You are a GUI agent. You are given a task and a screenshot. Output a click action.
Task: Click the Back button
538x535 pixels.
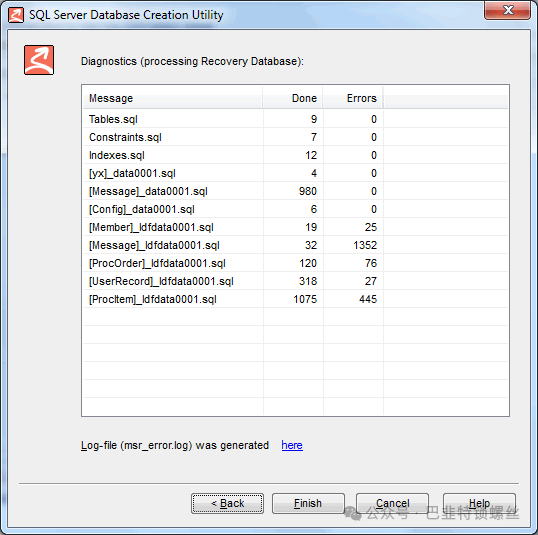pyautogui.click(x=227, y=503)
